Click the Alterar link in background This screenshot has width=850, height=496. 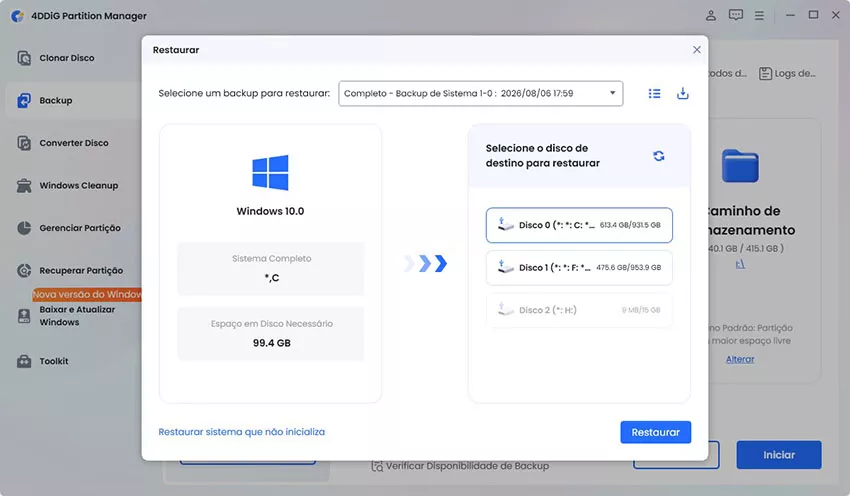coord(740,359)
